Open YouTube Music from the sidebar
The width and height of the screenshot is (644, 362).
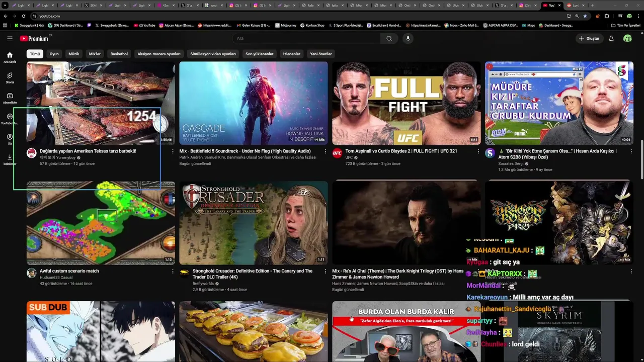pyautogui.click(x=10, y=119)
